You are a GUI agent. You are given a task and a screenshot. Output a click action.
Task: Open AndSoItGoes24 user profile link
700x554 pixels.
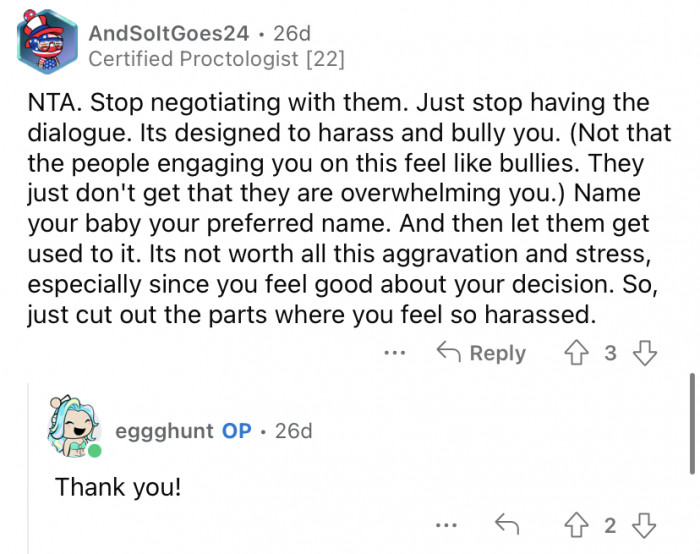tap(168, 33)
